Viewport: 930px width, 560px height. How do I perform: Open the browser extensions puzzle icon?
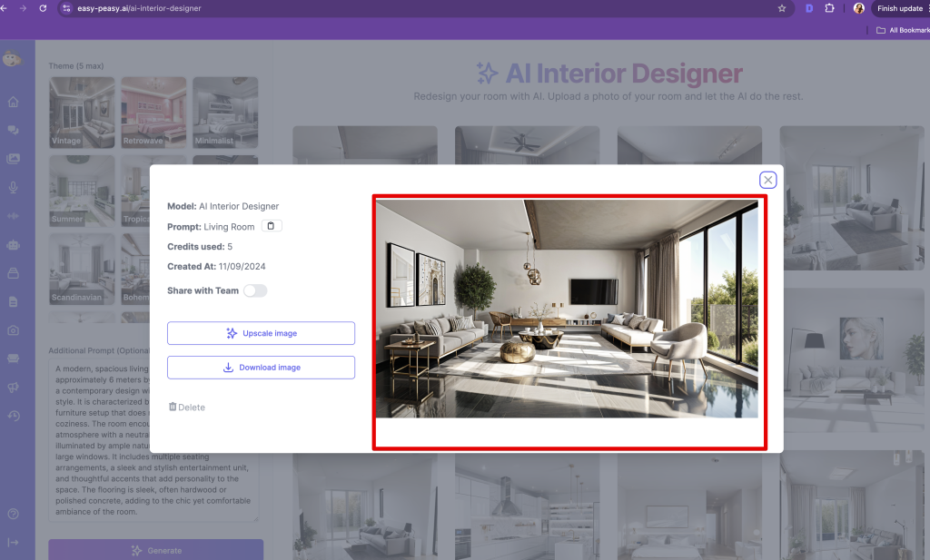(829, 8)
